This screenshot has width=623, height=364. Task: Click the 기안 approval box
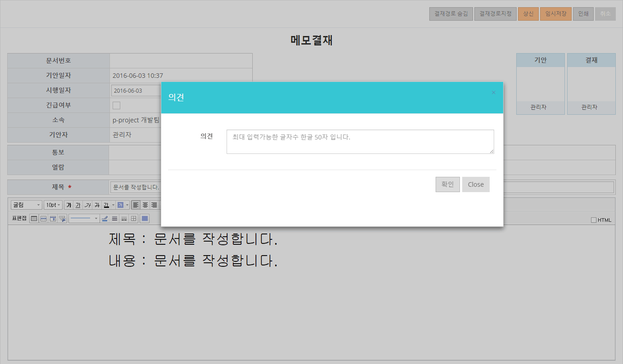coord(541,84)
